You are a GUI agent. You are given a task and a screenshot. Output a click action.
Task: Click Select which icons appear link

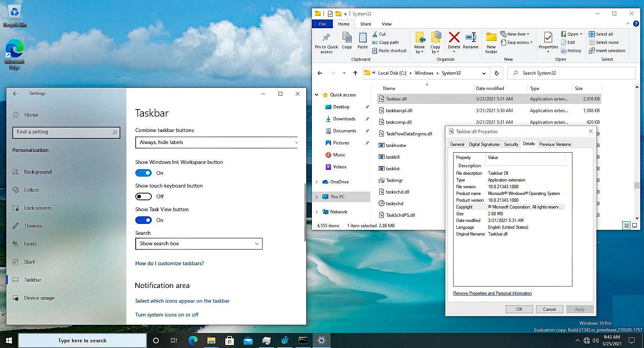pos(182,301)
